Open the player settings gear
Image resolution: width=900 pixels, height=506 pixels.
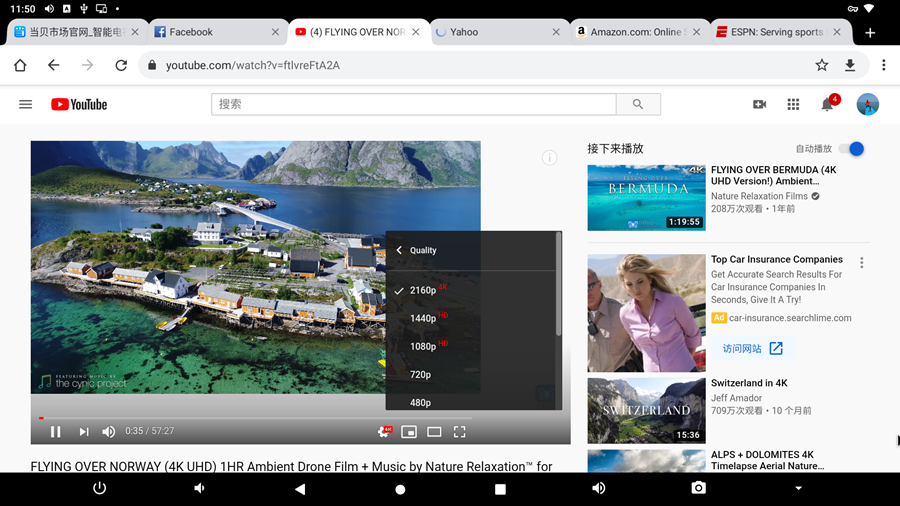click(x=384, y=432)
